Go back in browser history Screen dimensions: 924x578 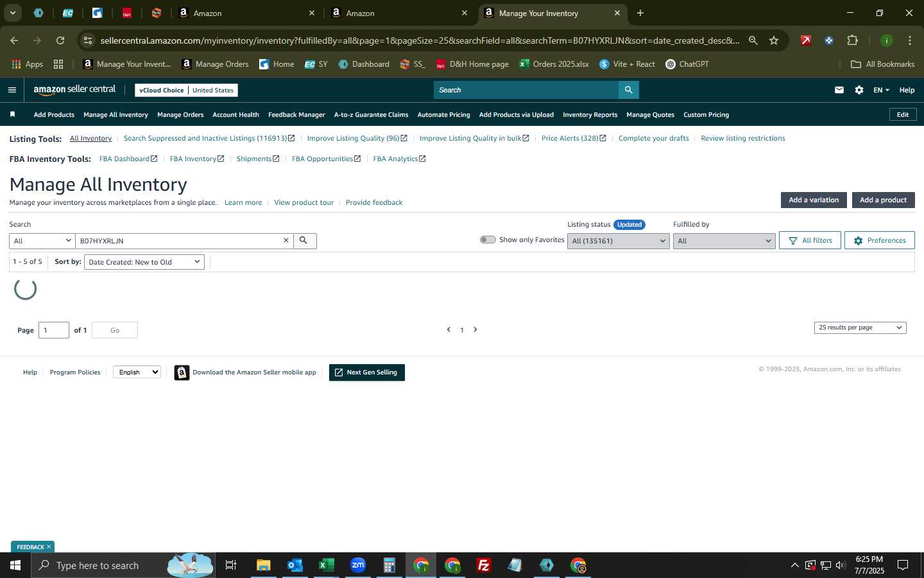click(x=14, y=40)
